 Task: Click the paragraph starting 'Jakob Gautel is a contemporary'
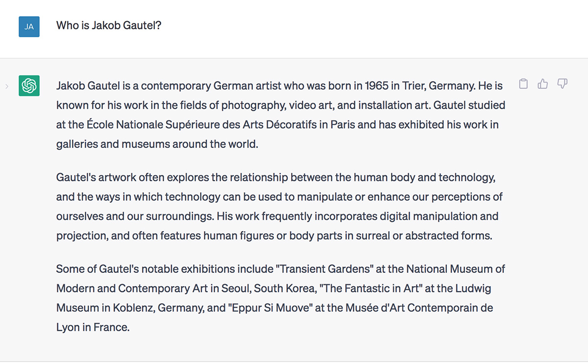click(281, 115)
